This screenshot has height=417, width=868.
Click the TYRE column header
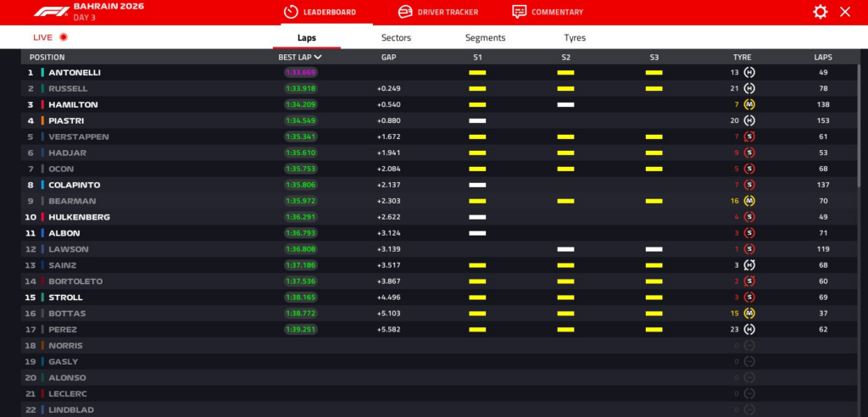click(x=742, y=57)
